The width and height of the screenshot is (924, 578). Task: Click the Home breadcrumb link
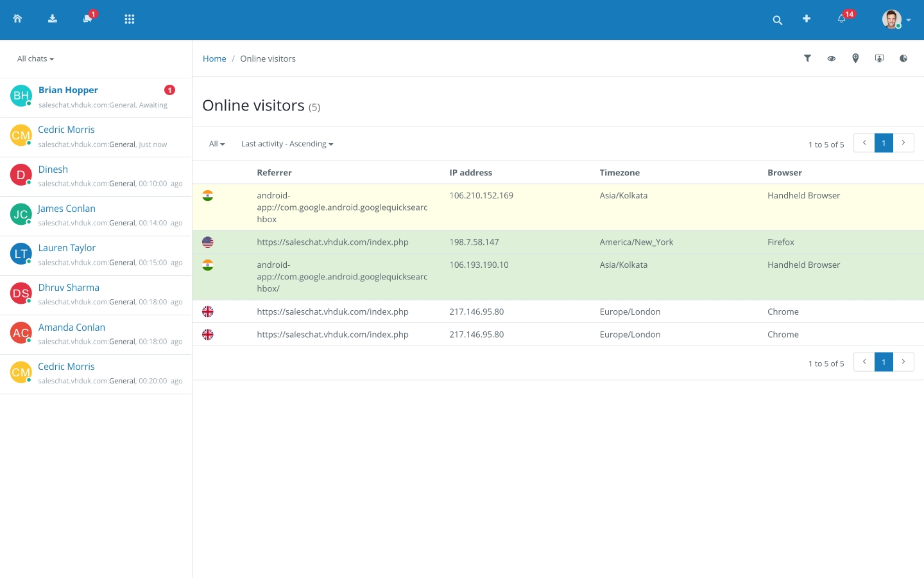tap(214, 58)
